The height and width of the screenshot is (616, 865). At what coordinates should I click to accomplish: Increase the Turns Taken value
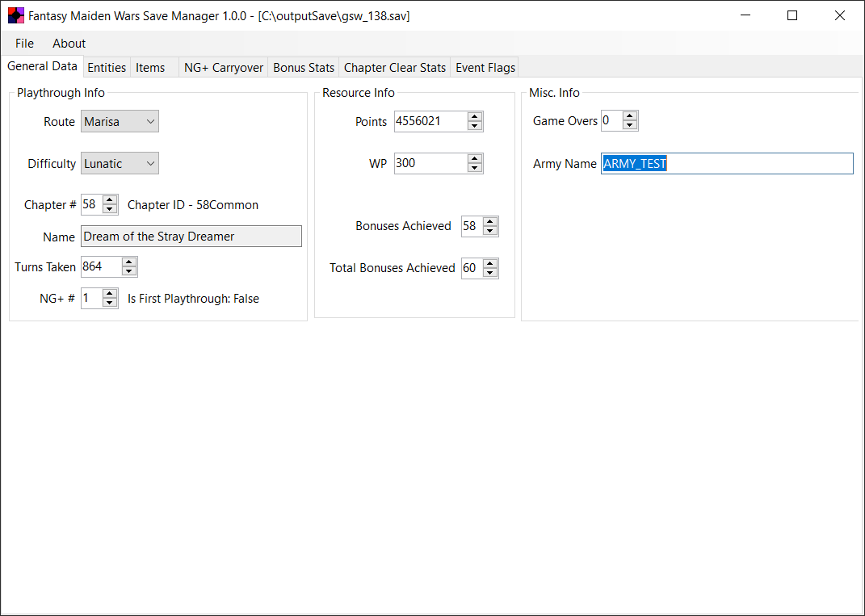coord(129,262)
